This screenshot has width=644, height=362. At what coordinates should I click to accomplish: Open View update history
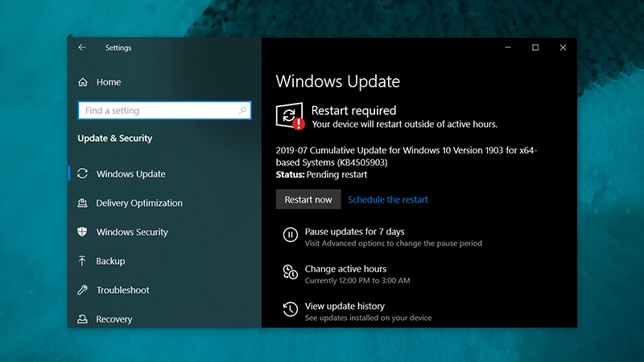pos(345,306)
